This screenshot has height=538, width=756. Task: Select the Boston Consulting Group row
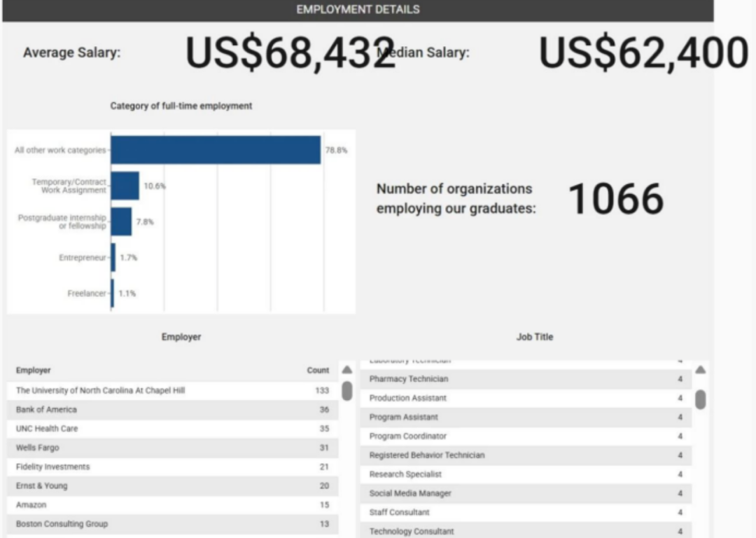coord(173,524)
